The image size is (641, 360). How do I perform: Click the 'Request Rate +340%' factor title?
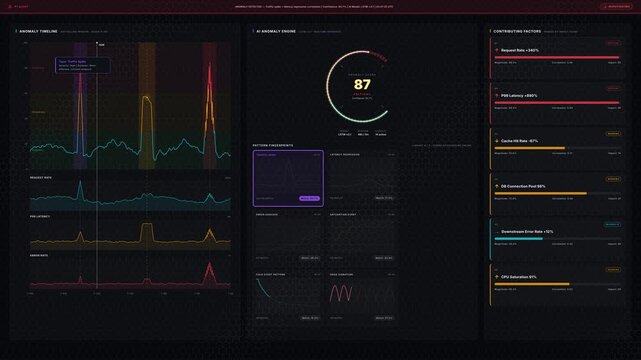click(520, 50)
